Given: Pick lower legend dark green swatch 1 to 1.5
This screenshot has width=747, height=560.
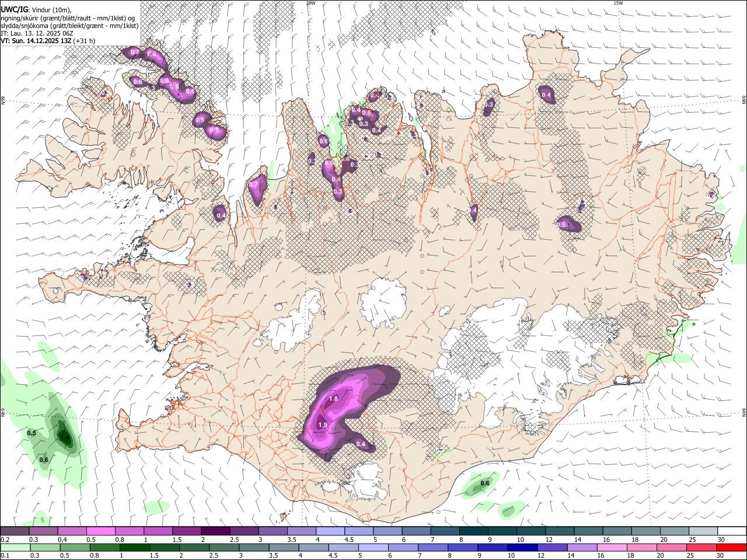Looking at the screenshot, I should coord(134,547).
